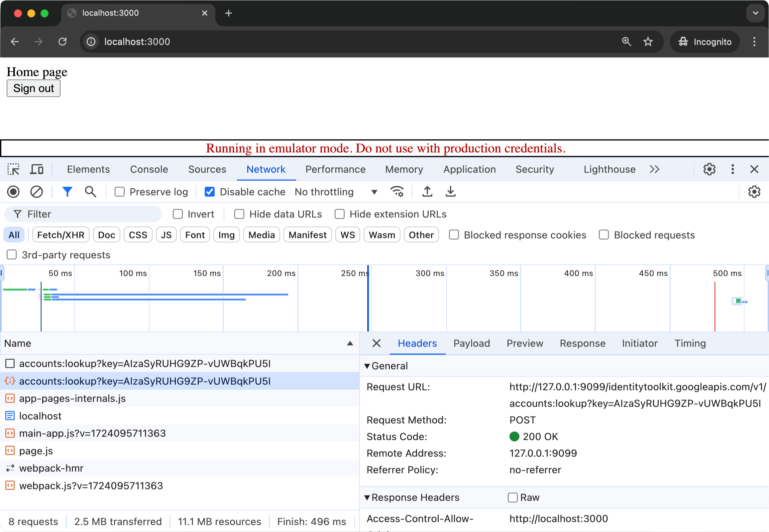769x532 pixels.
Task: Check the Raw response headers checkbox
Action: pyautogui.click(x=512, y=498)
